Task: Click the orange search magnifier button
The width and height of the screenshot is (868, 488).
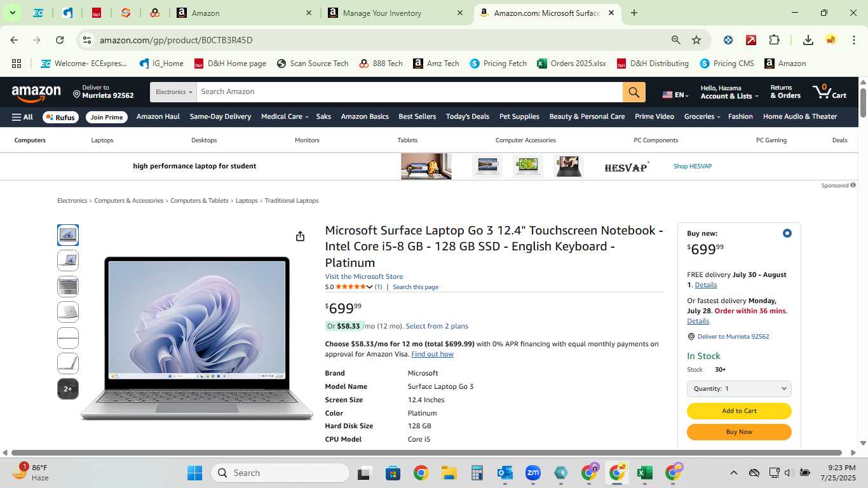Action: tap(634, 92)
